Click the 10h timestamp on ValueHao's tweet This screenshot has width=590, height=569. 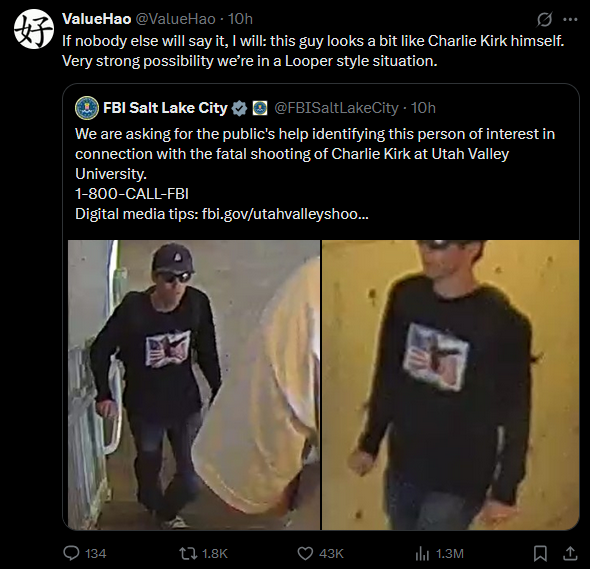(240, 19)
